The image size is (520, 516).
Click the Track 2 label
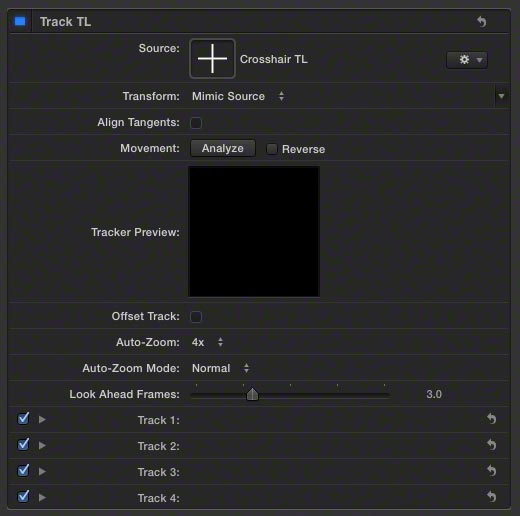point(159,446)
